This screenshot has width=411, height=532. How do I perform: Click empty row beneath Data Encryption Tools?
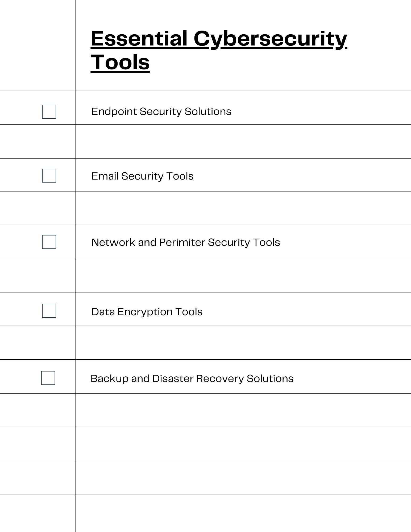click(x=243, y=343)
